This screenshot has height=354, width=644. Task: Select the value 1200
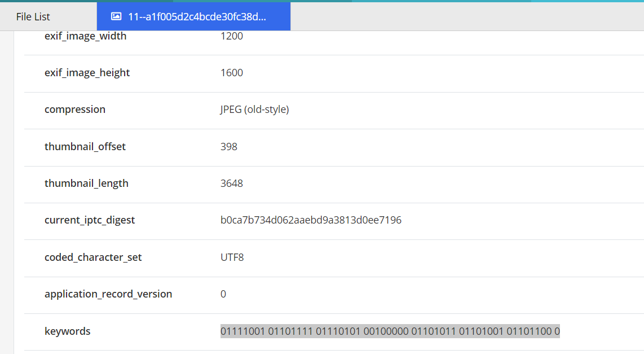click(232, 36)
